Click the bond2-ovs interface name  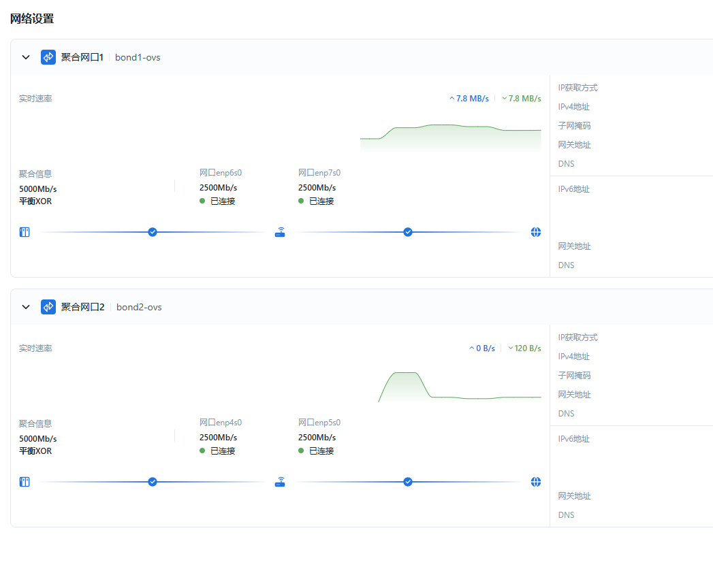pyautogui.click(x=139, y=307)
